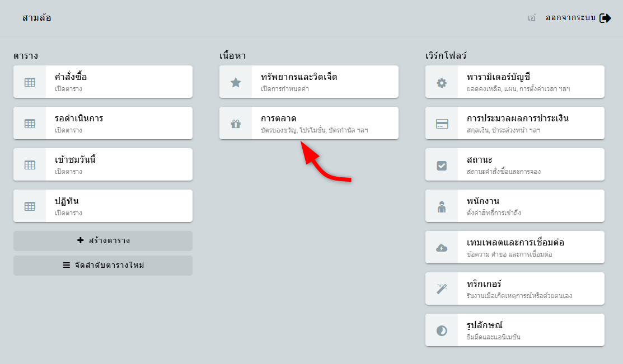
Task: Click the star icon for ทรัพยากรและวิดเจ็ต
Action: click(x=236, y=82)
